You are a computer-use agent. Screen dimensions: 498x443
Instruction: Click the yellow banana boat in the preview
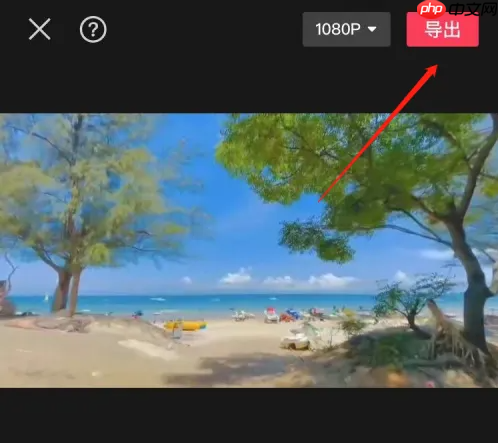point(185,325)
